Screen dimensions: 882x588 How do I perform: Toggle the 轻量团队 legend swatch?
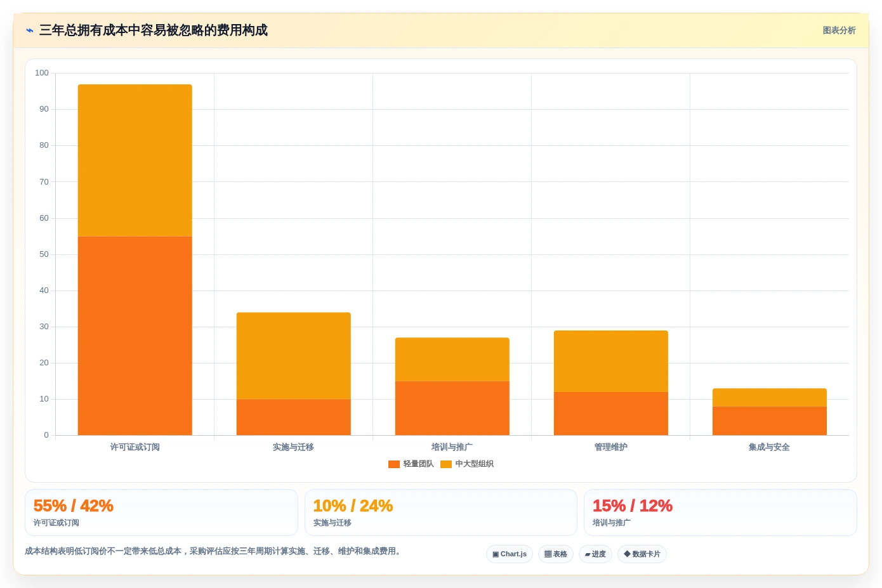tap(394, 464)
